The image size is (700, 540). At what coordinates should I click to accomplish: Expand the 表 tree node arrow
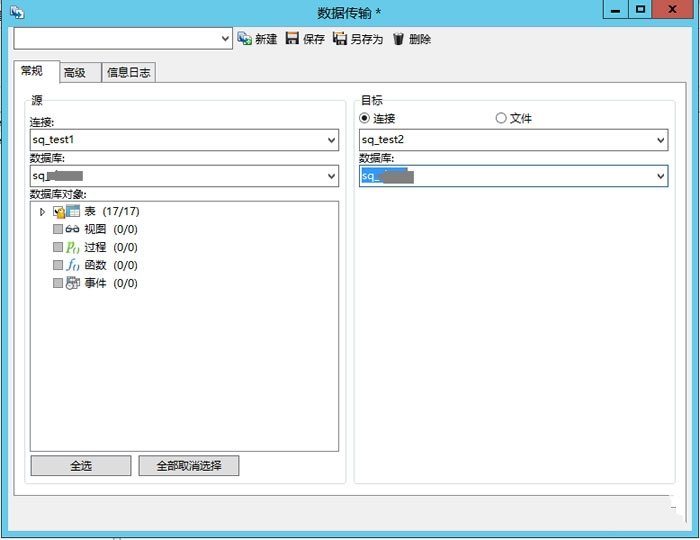(x=42, y=212)
